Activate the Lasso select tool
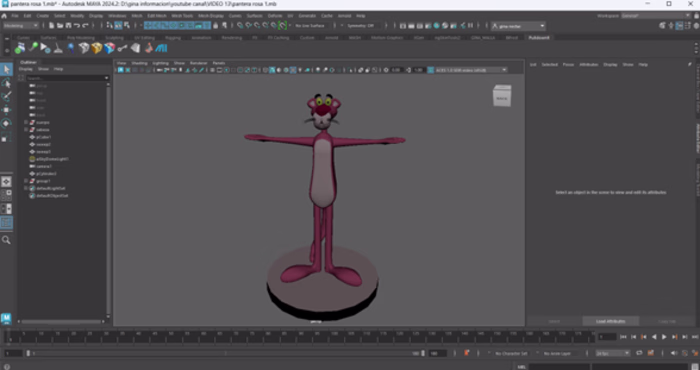 point(6,83)
